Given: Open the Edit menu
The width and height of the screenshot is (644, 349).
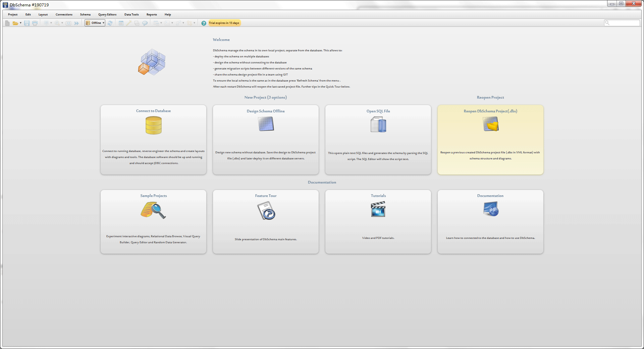Looking at the screenshot, I should pyautogui.click(x=28, y=14).
